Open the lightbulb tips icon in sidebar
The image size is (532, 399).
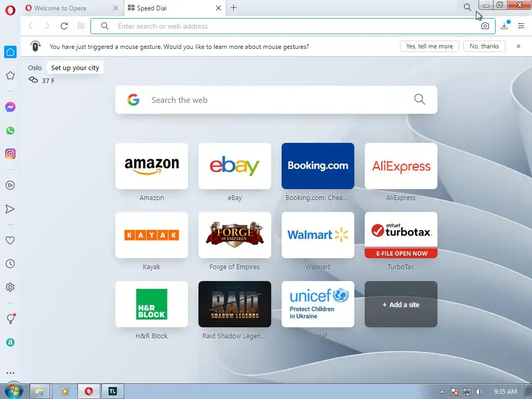click(10, 318)
